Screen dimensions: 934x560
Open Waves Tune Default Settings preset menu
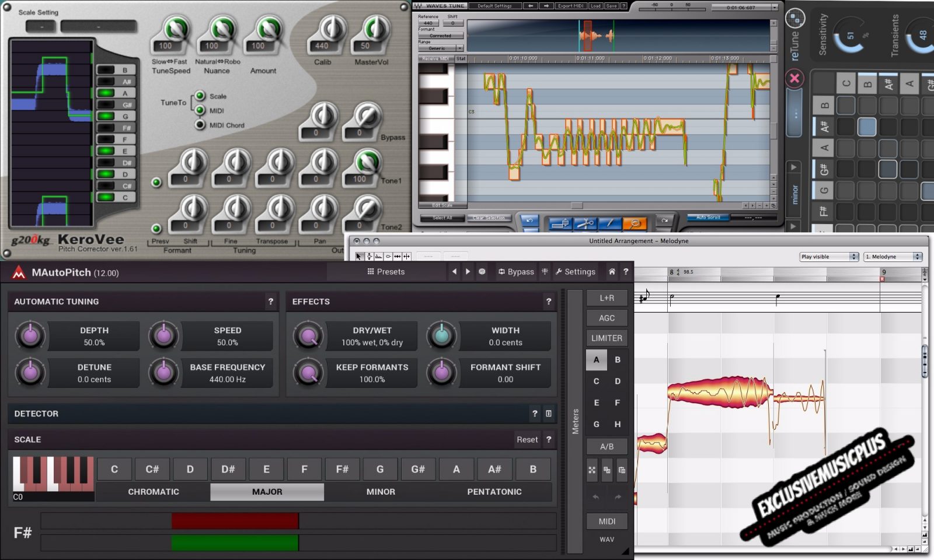pos(494,6)
